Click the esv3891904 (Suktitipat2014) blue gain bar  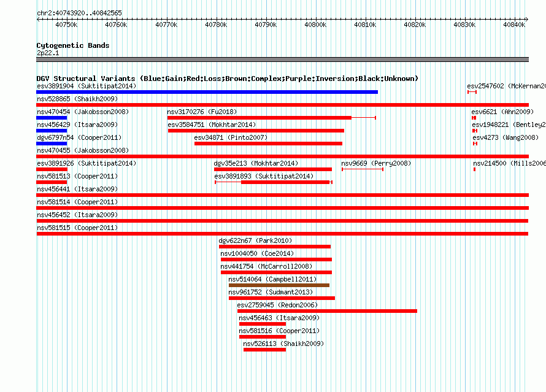pyautogui.click(x=207, y=92)
